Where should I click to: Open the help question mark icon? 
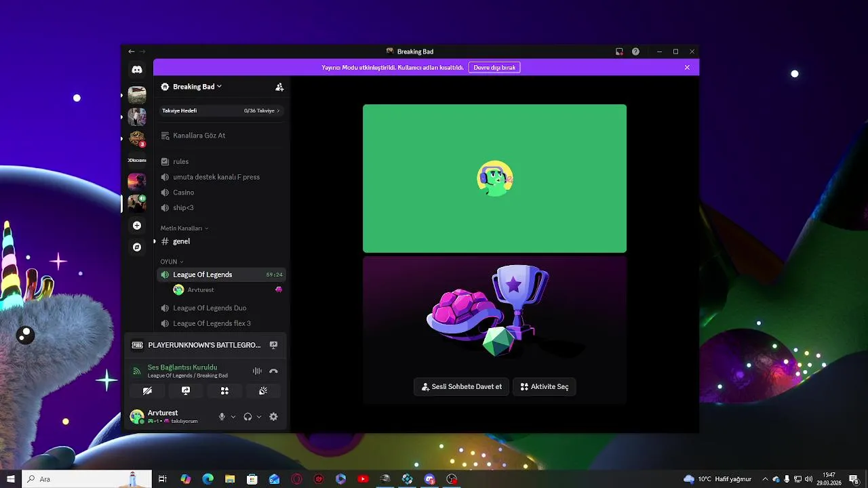[635, 52]
